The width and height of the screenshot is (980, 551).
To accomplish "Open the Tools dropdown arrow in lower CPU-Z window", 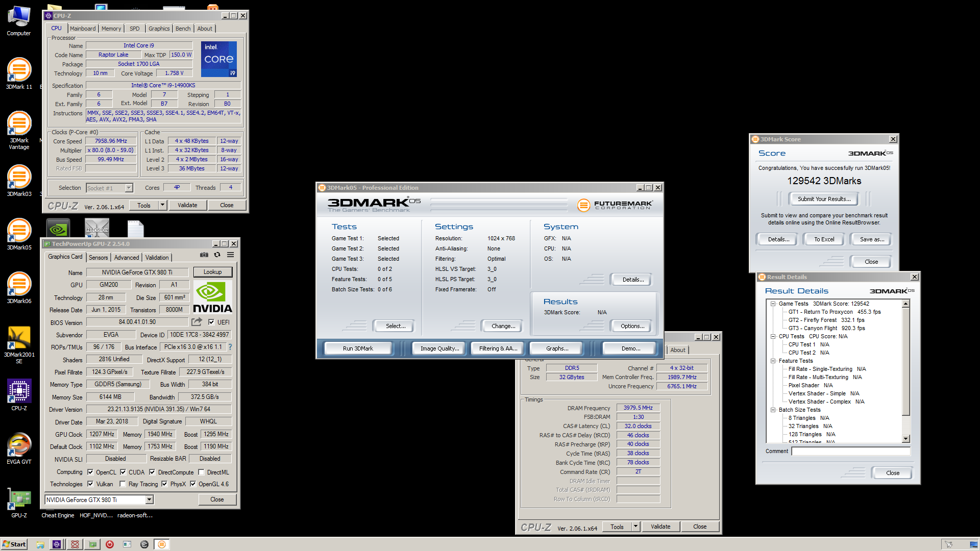I will (636, 527).
